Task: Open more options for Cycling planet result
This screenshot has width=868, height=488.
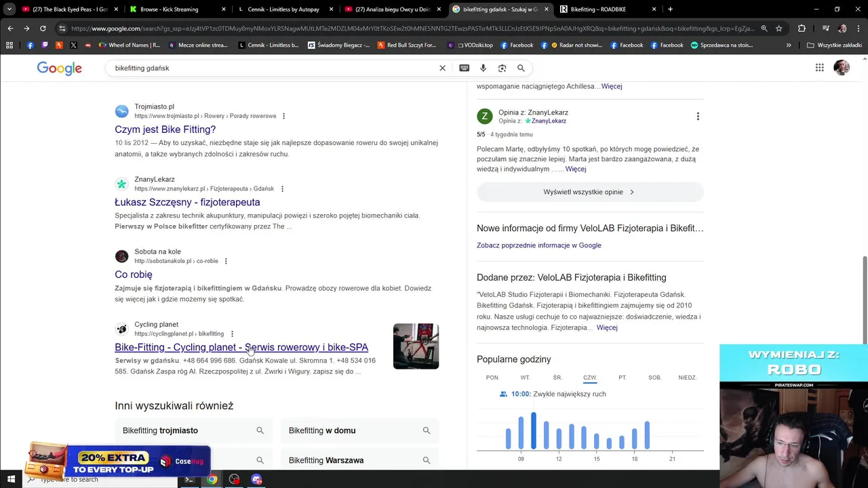Action: pyautogui.click(x=232, y=333)
